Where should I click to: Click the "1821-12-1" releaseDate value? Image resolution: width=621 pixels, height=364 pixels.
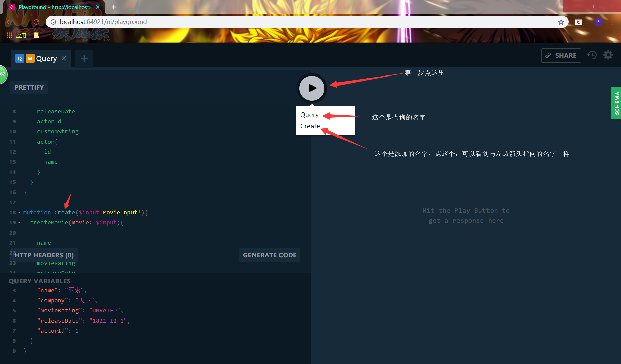(108, 321)
